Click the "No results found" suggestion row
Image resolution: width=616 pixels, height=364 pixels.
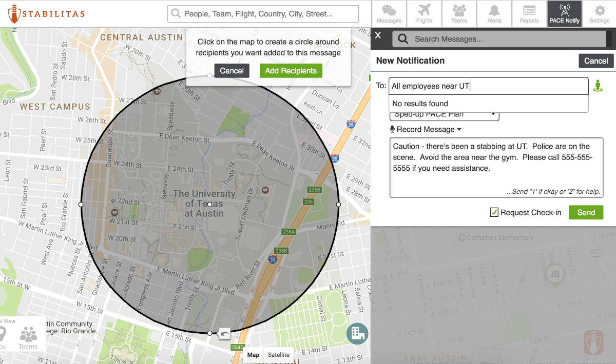click(488, 104)
